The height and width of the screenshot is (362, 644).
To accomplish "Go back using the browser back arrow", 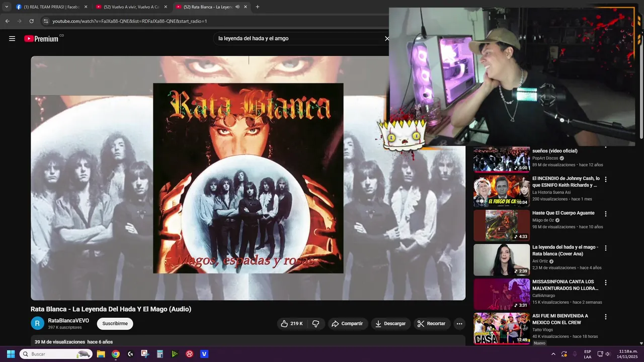I will [x=7, y=21].
